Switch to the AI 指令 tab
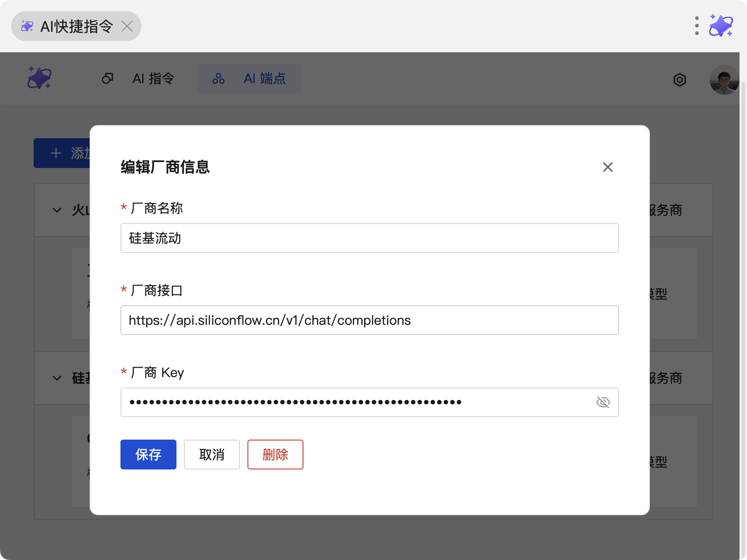This screenshot has height=560, width=747. pos(138,78)
